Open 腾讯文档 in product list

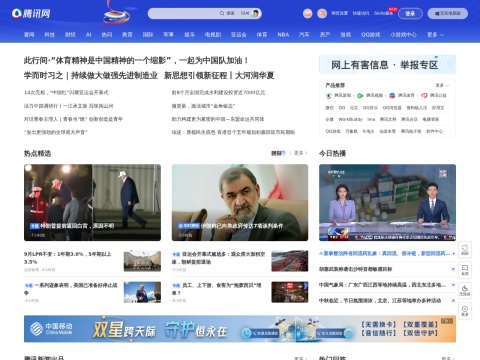[388, 119]
